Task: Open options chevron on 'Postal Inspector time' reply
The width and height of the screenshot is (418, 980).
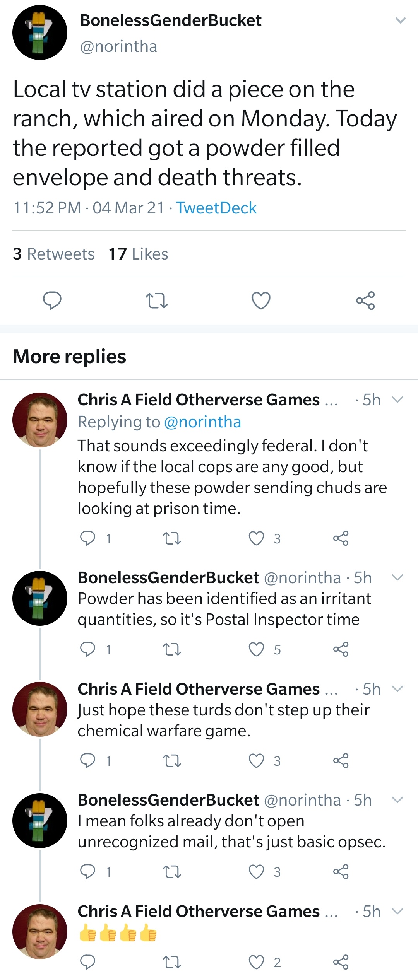Action: point(397,577)
